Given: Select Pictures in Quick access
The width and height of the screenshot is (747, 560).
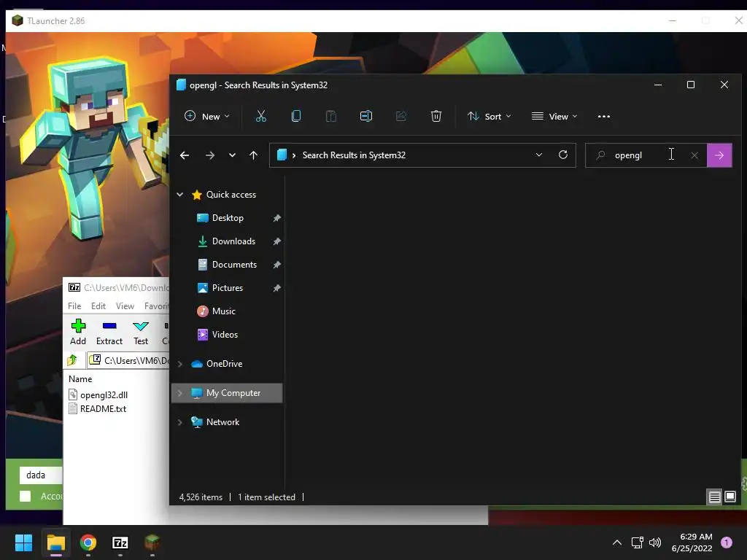Looking at the screenshot, I should (x=228, y=287).
